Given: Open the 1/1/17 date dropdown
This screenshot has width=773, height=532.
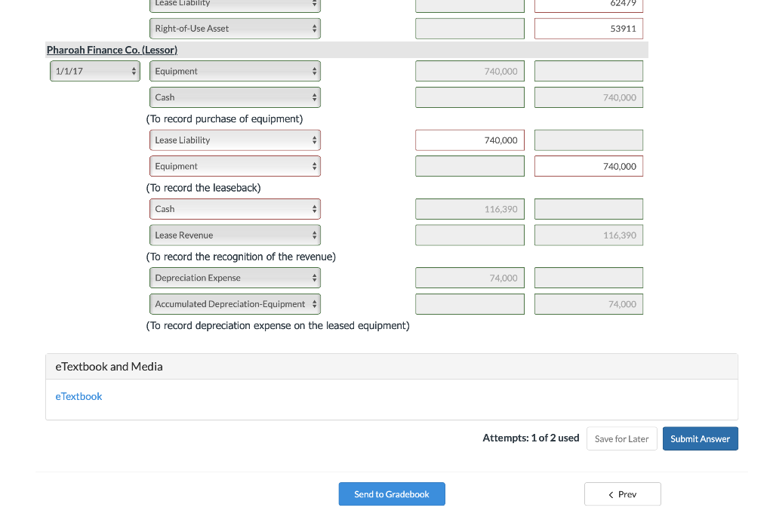Looking at the screenshot, I should 95,72.
